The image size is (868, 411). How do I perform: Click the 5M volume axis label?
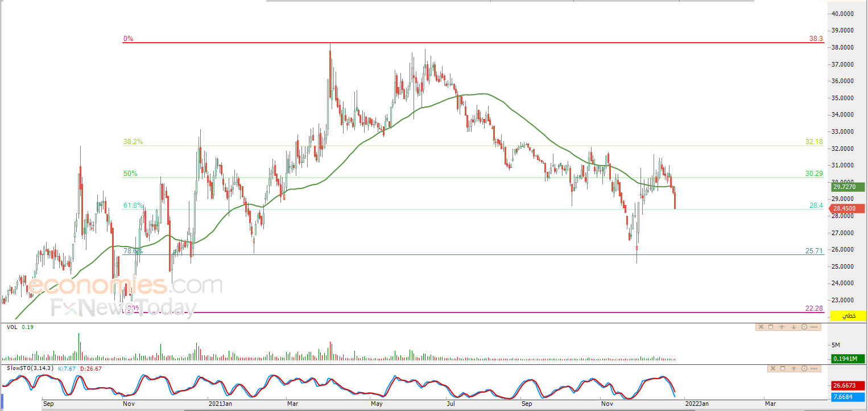[836, 345]
